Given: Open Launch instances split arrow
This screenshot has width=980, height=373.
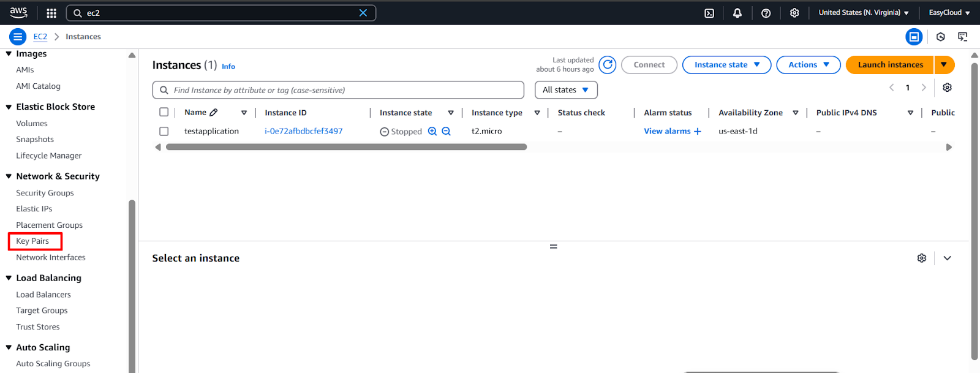Looking at the screenshot, I should [944, 64].
